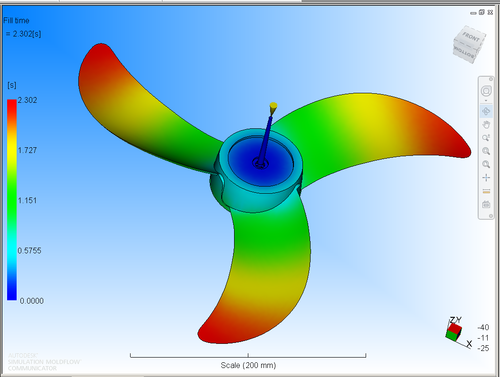Viewport: 500px width, 377px height.
Task: Click the bottom navigation bar icon
Action: [486, 204]
